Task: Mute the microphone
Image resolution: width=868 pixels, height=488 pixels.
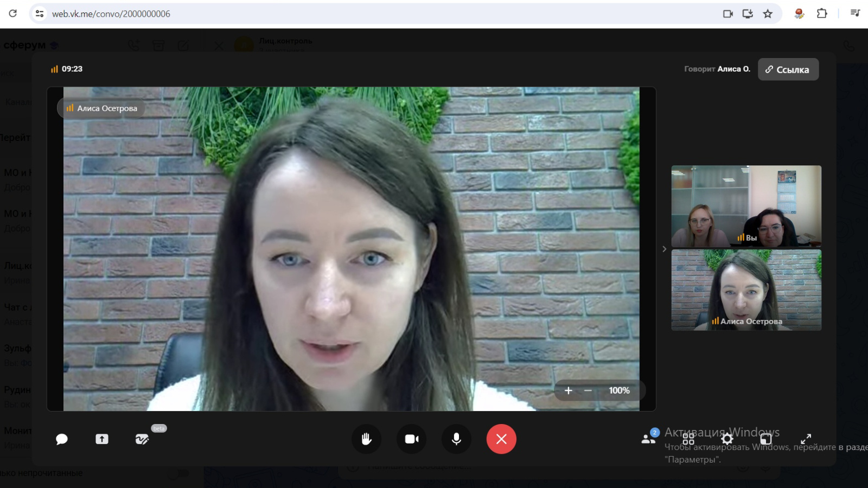Action: click(457, 439)
